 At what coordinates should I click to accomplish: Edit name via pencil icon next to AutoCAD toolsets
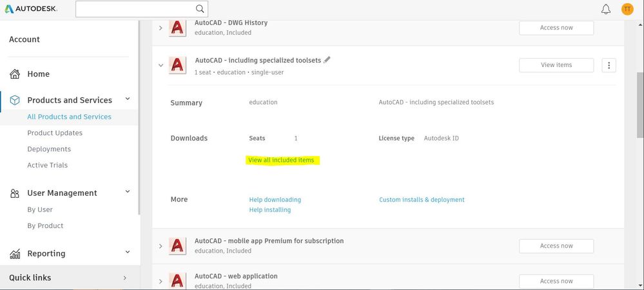pos(327,60)
